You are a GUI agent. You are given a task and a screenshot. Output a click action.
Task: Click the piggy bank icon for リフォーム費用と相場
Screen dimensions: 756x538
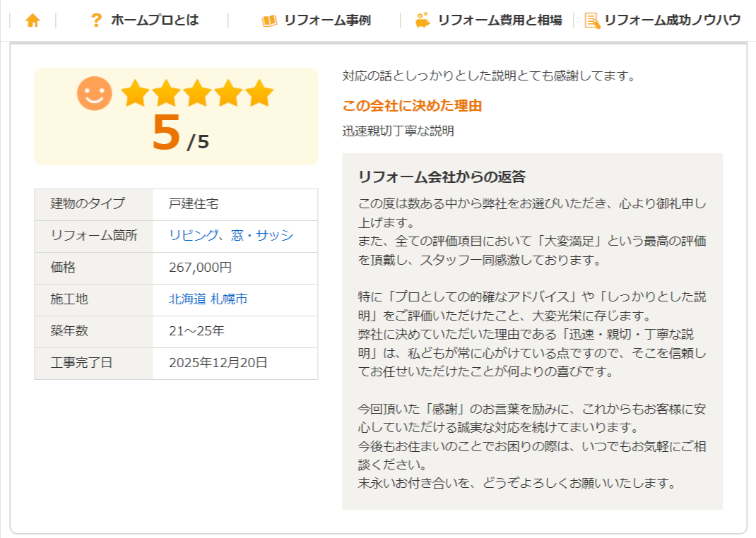(423, 20)
